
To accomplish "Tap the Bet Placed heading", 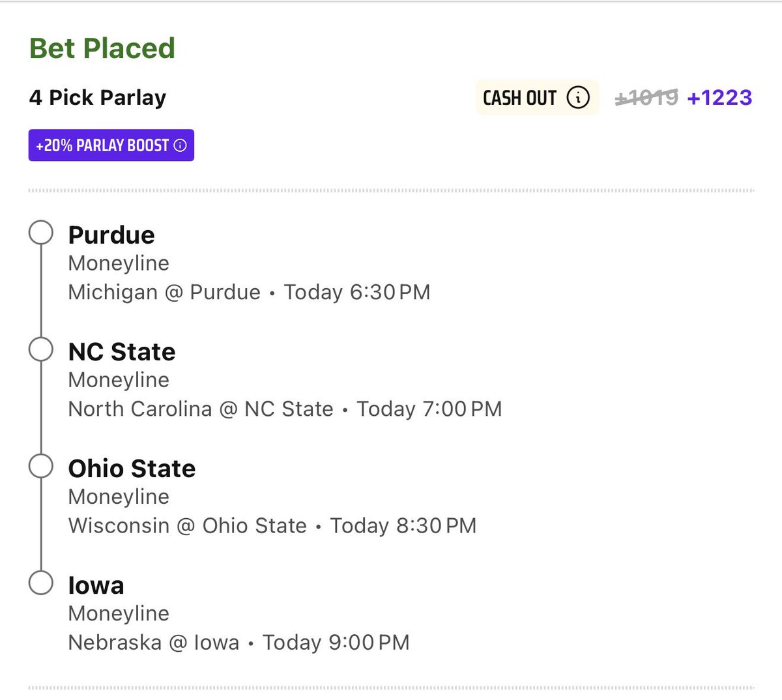I will 102,48.
